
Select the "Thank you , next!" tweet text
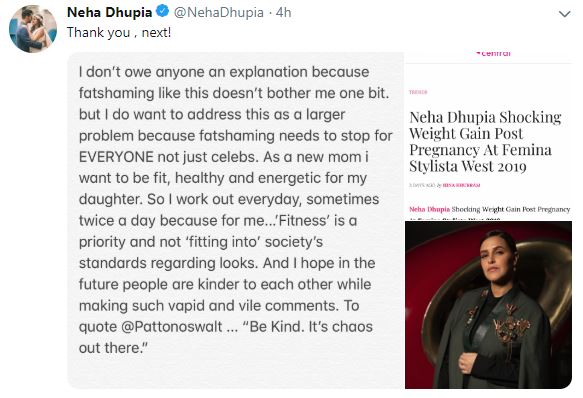(x=119, y=32)
